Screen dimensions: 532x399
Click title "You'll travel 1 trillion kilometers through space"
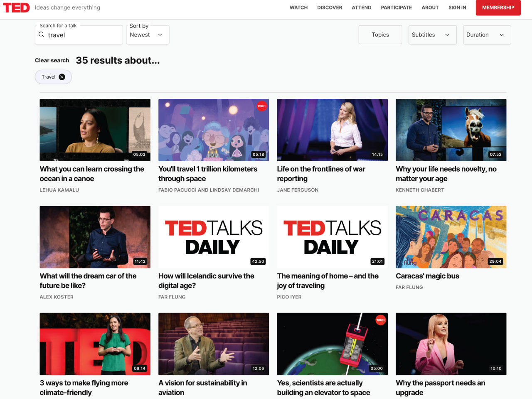pos(208,174)
